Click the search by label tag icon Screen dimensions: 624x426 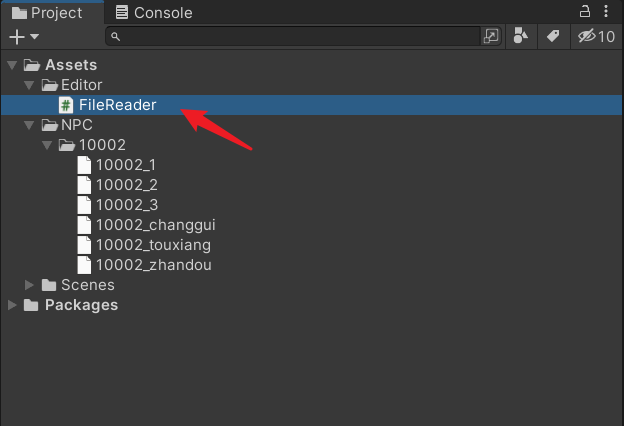[x=553, y=36]
